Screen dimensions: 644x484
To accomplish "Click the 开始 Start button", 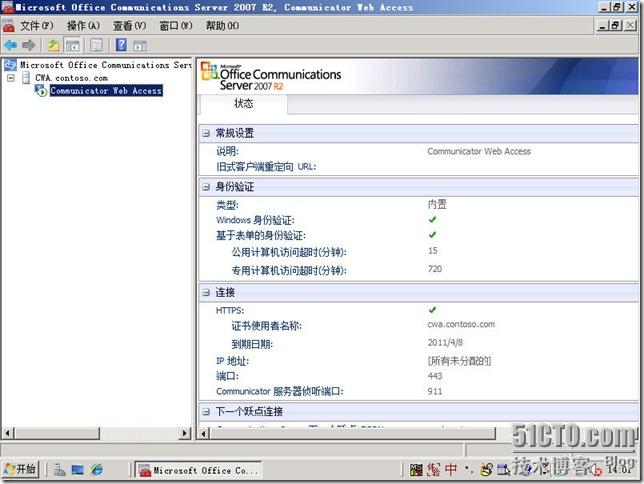I will click(x=21, y=469).
